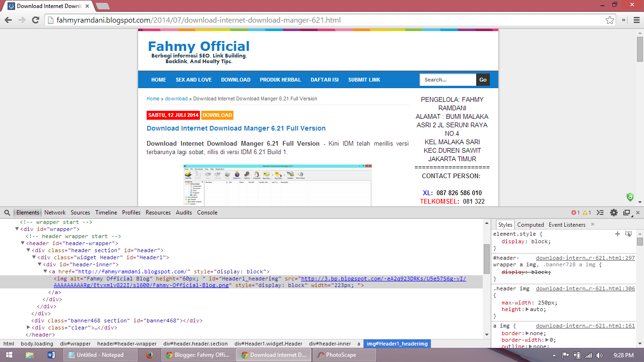
Task: Switch to the Sources panel tab
Action: click(x=80, y=213)
